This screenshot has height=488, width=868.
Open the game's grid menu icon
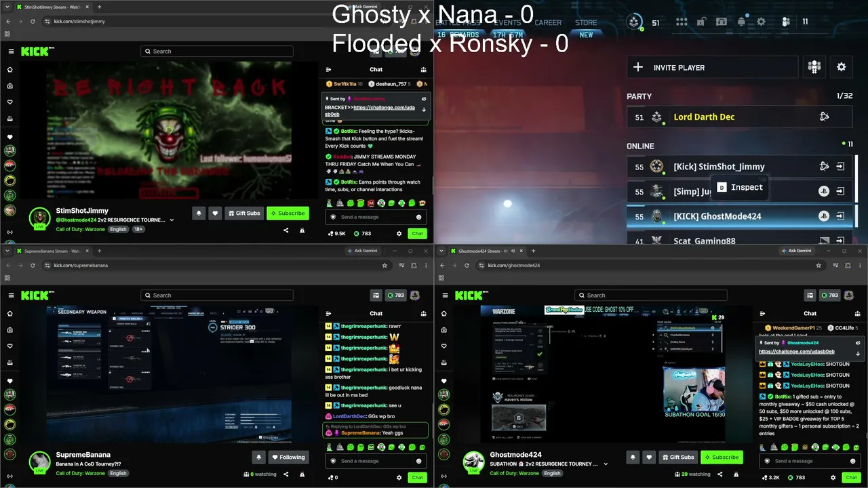[682, 22]
